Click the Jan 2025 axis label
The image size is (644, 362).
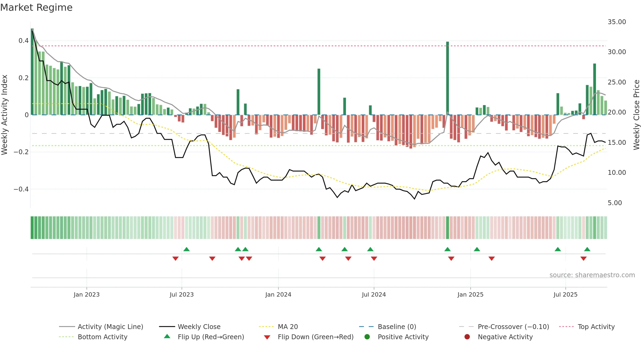coord(470,294)
